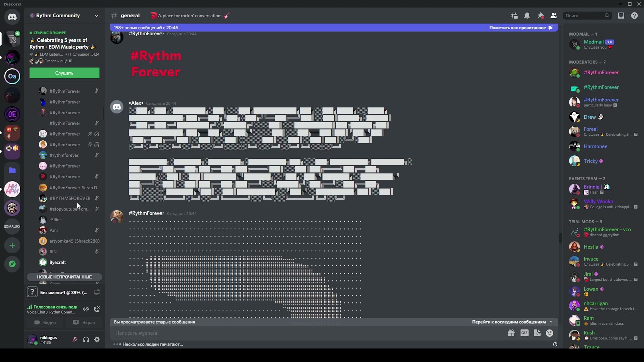Toggle noise suppression

[86, 309]
